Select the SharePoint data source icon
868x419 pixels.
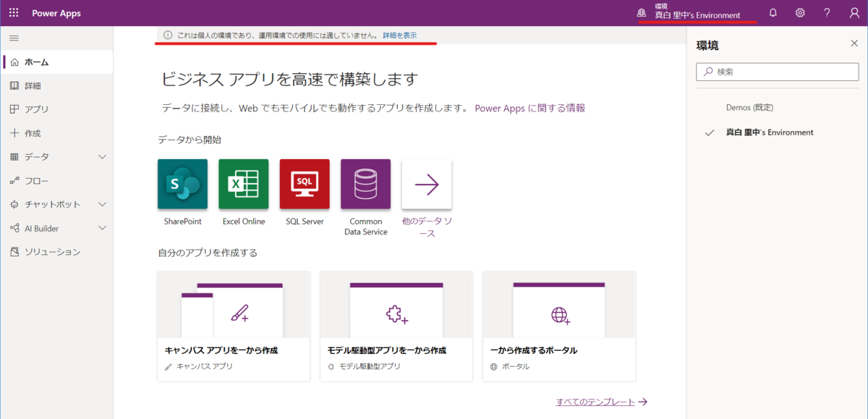182,184
